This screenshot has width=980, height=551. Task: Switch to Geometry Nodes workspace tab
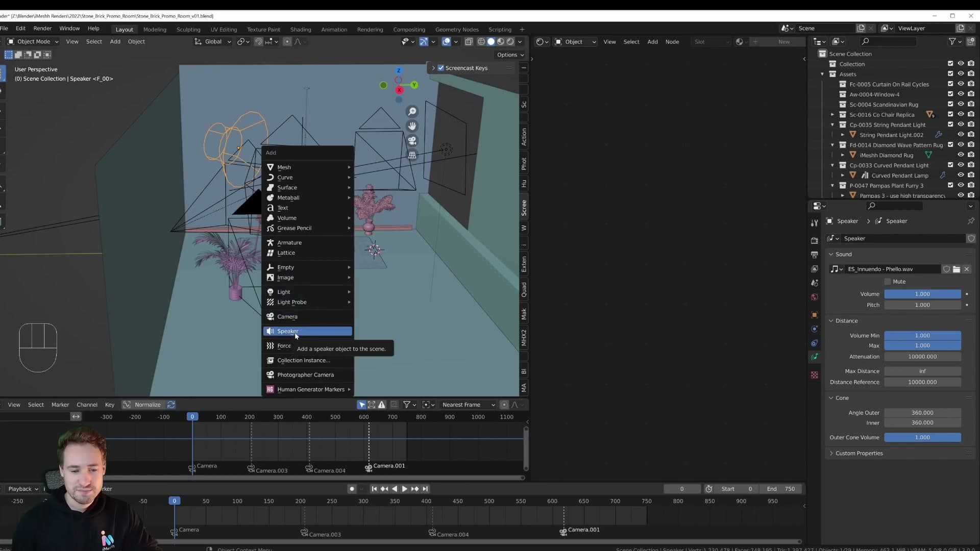pos(457,30)
